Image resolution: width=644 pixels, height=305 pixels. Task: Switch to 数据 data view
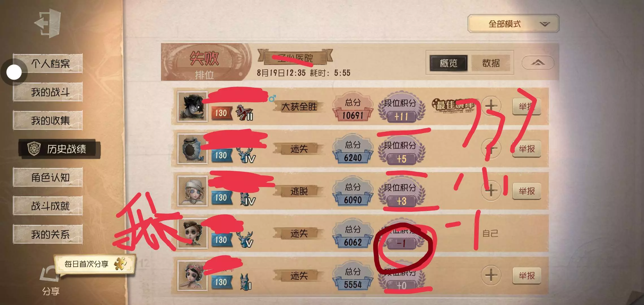pos(491,63)
